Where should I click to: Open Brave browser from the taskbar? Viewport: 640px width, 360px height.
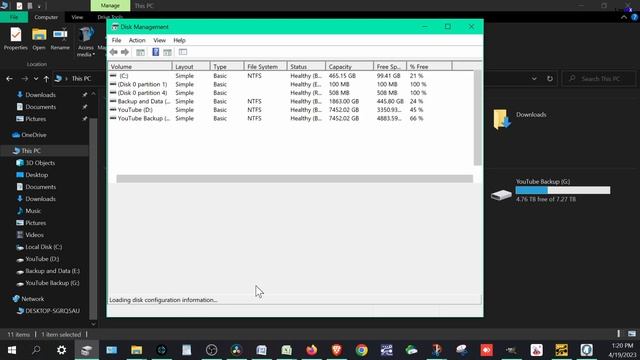click(337, 350)
